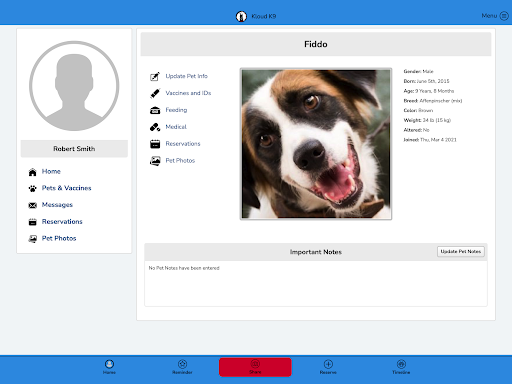Open the Pet Photos link in sidebar
Screen dimensions: 512x384
[x=59, y=238]
